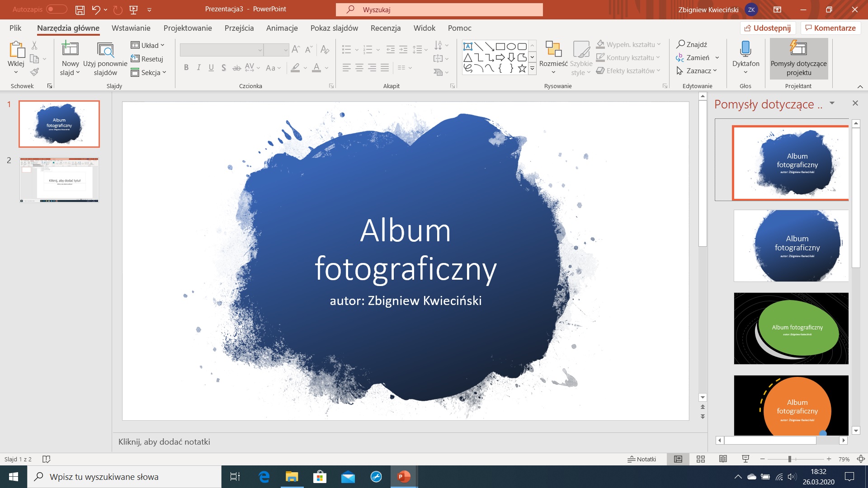Toggle normal view in status bar
Viewport: 868px width, 488px height.
[678, 459]
